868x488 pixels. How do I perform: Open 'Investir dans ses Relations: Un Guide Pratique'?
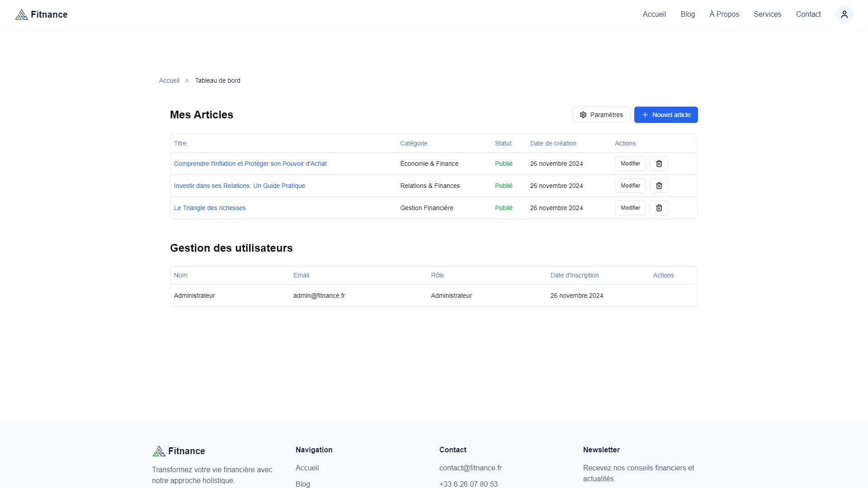[239, 185]
